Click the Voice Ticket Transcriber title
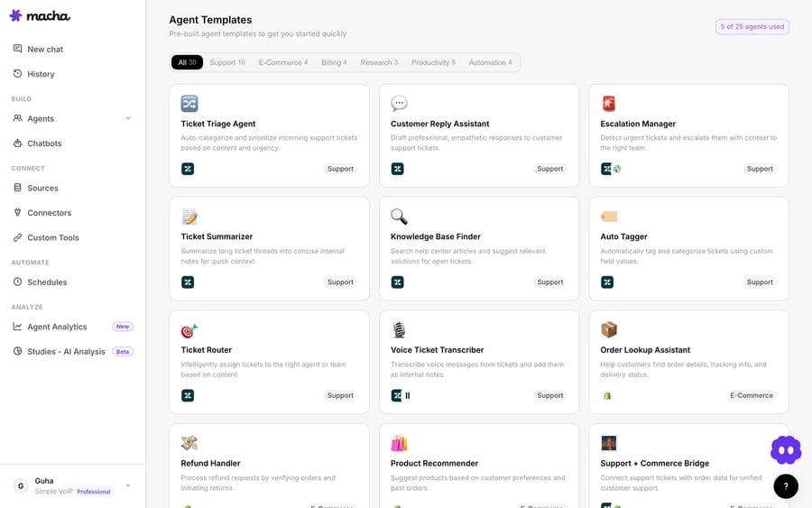812x508 pixels. click(x=437, y=350)
